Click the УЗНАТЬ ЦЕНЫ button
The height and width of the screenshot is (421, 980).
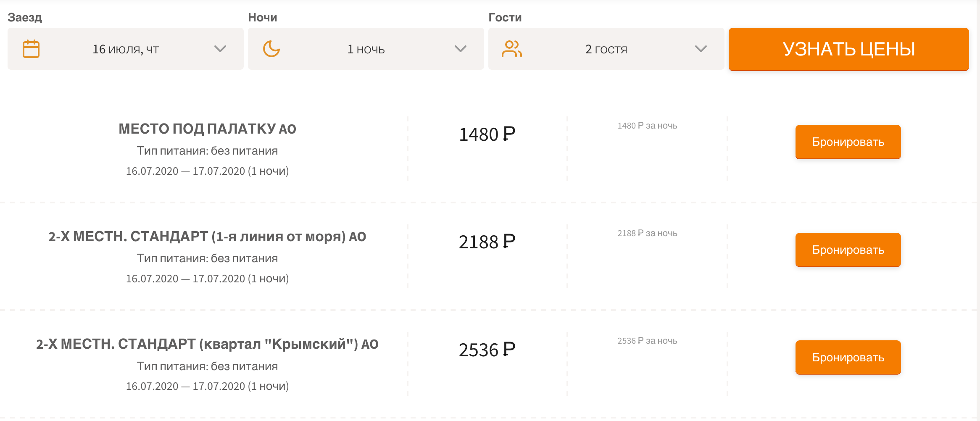[849, 49]
